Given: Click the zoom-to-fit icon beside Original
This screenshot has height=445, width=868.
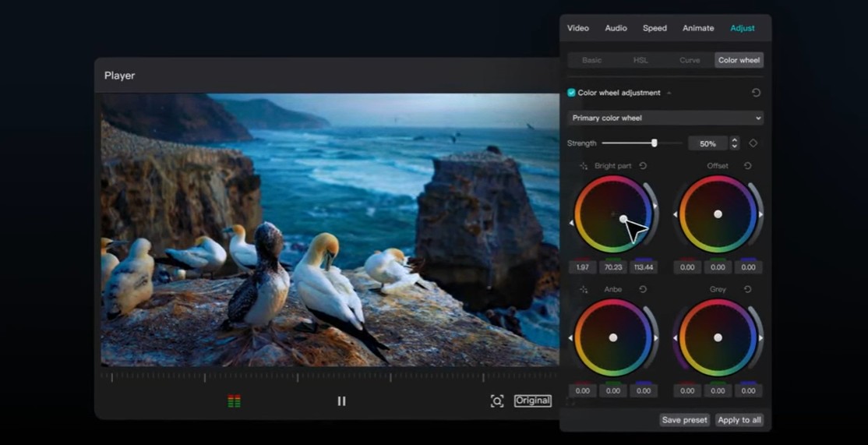Looking at the screenshot, I should [x=497, y=401].
